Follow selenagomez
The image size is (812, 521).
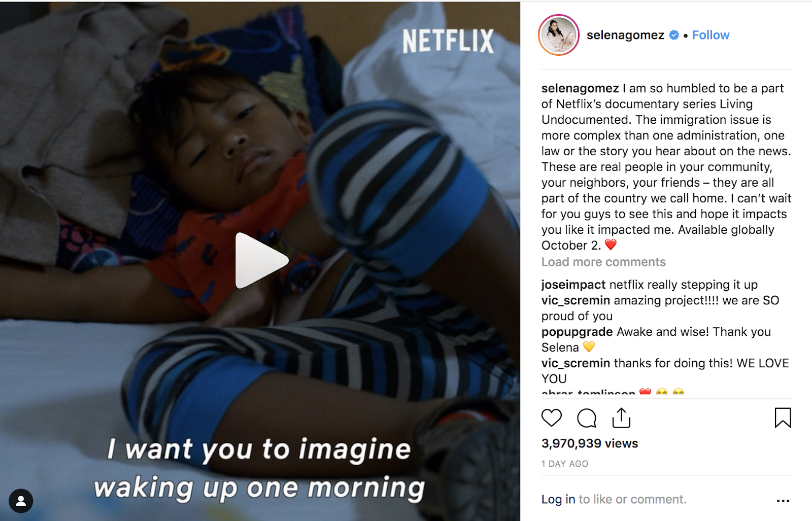710,35
